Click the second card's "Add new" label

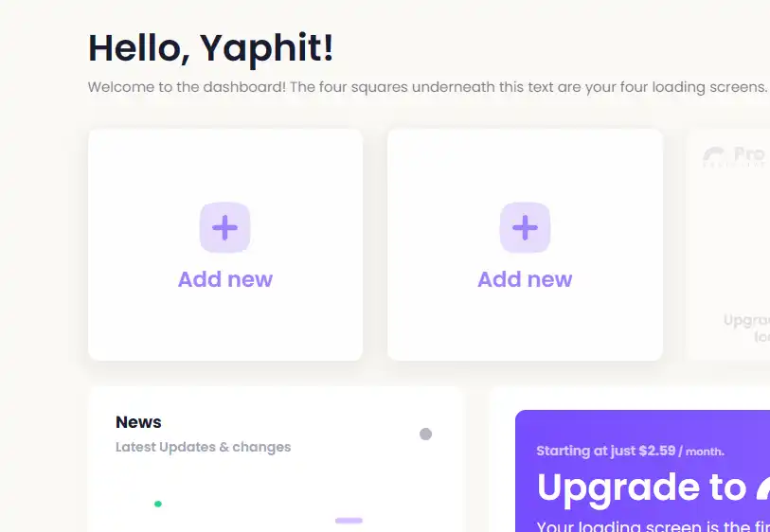pos(525,279)
